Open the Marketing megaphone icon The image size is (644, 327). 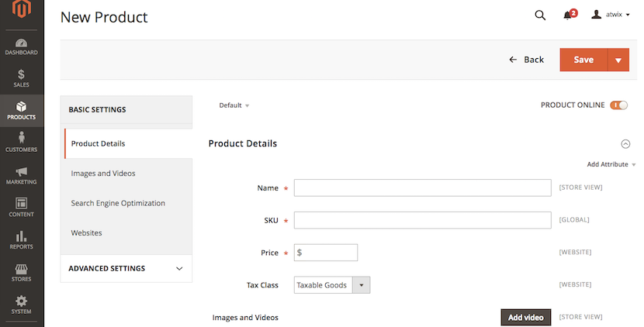click(22, 175)
